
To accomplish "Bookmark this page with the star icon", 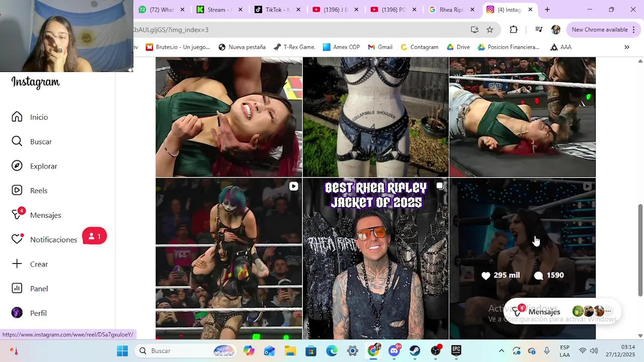I will pos(490,30).
